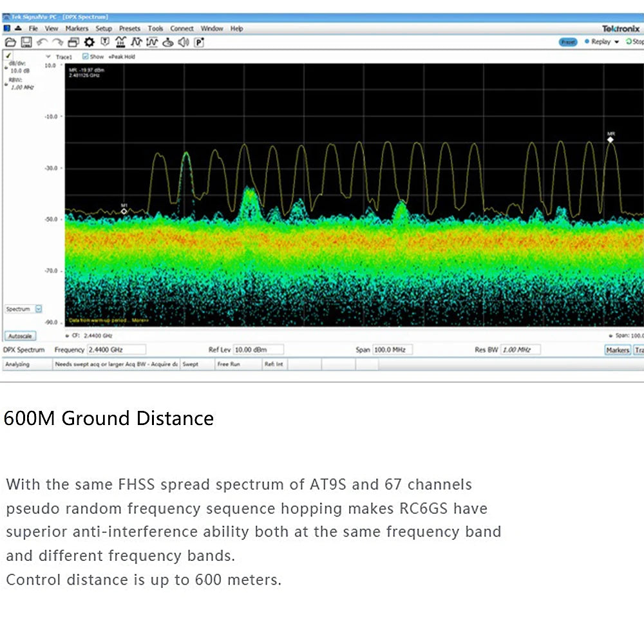Click the P toolbar icon
The image size is (644, 644).
pyautogui.click(x=199, y=42)
